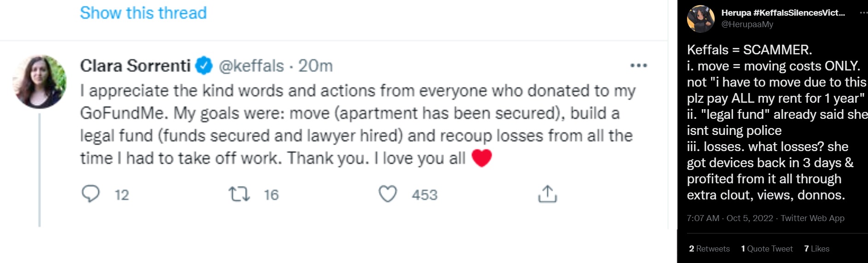868x263 pixels.
Task: Show the 7 Likes list
Action: [x=816, y=249]
